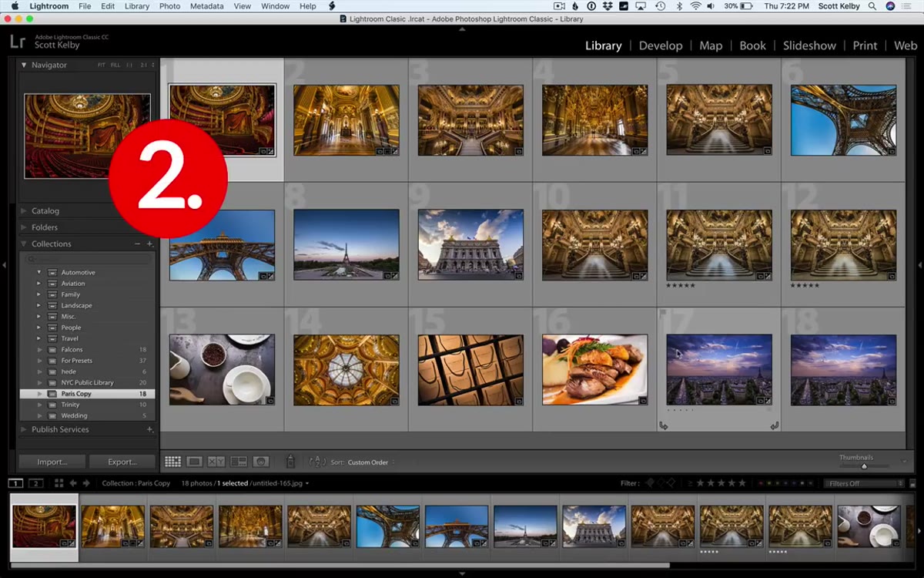Image resolution: width=924 pixels, height=578 pixels.
Task: Adjust the Thumbnails size slider
Action: (x=864, y=466)
